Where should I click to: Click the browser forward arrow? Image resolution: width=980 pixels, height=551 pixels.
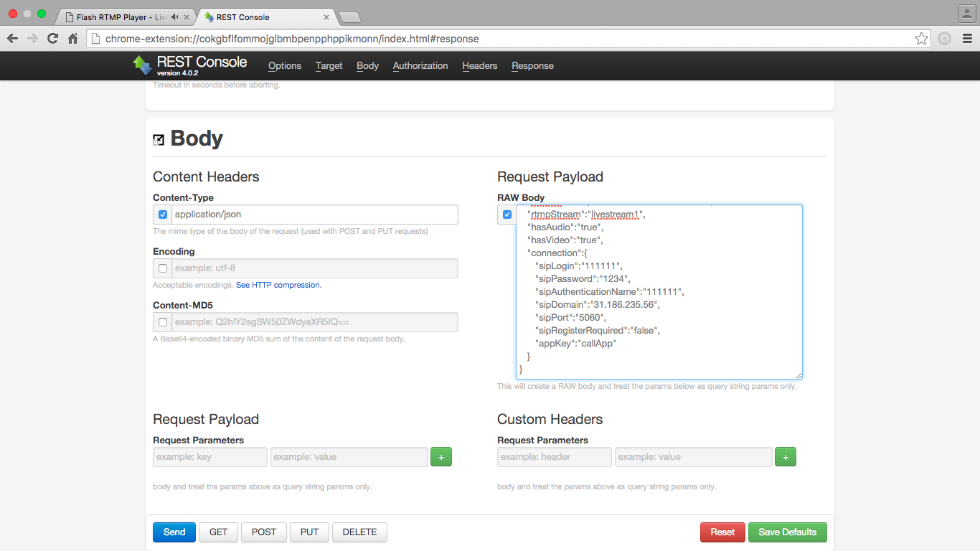tap(32, 39)
